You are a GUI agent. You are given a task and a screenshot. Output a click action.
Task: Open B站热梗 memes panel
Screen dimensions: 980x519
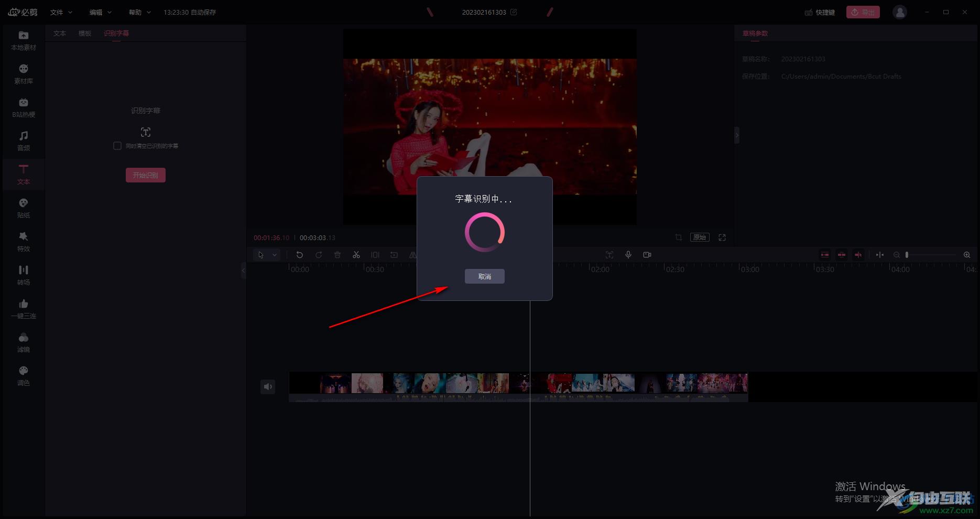pyautogui.click(x=24, y=108)
